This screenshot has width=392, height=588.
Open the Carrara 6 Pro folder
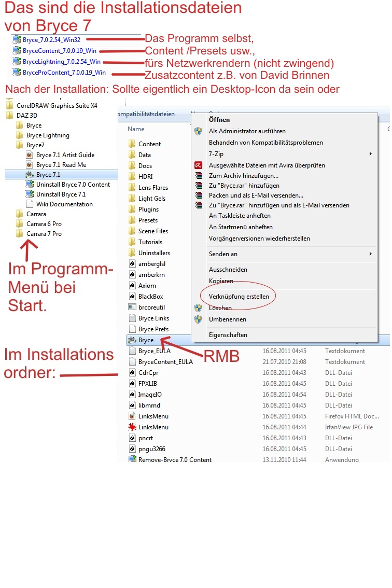pyautogui.click(x=39, y=223)
